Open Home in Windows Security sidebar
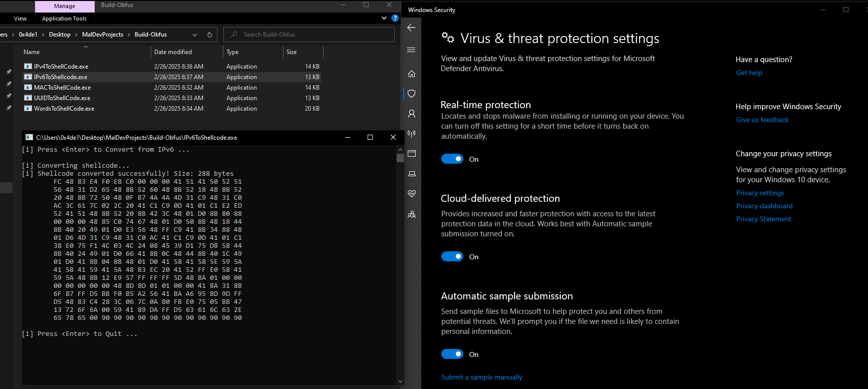 [x=412, y=74]
